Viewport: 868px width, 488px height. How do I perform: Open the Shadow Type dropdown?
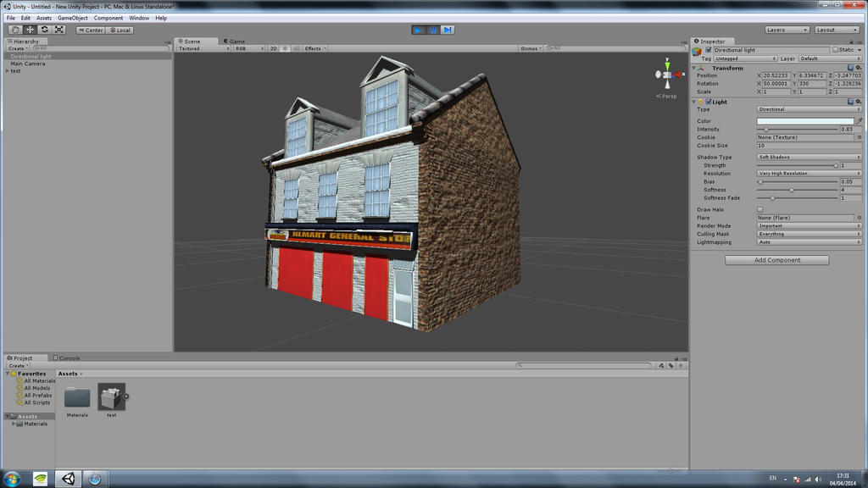(x=810, y=158)
